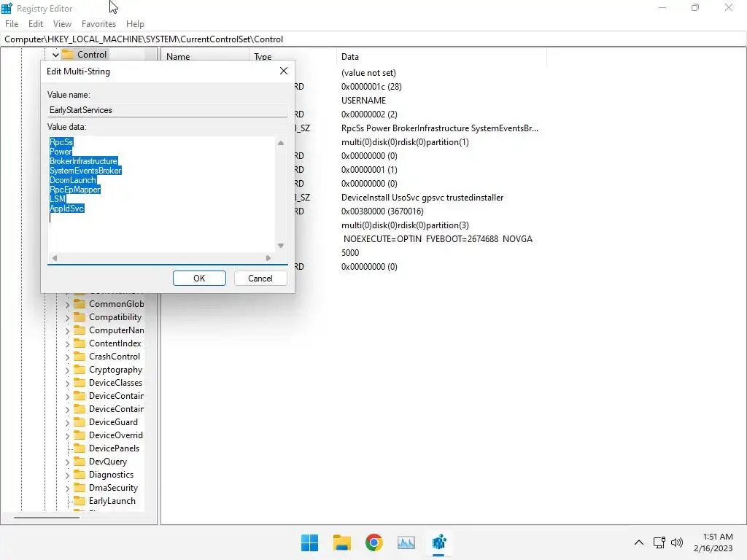Select the 5000 data value row
The image size is (747, 560).
350,253
